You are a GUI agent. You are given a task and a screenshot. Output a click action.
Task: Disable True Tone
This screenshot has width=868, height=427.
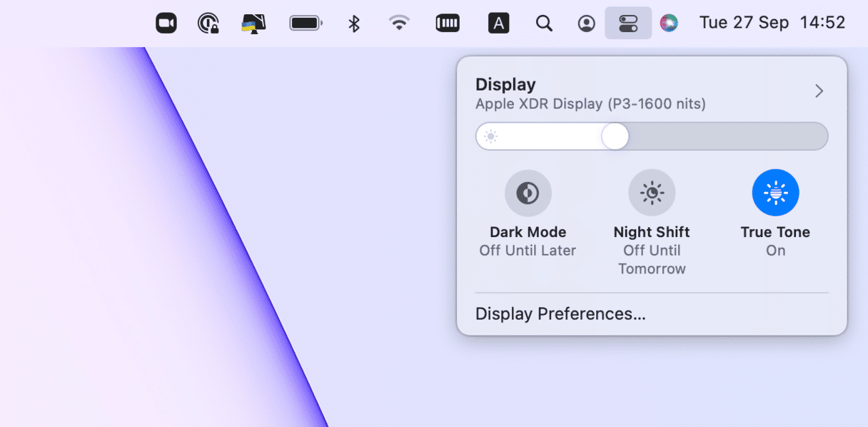776,193
